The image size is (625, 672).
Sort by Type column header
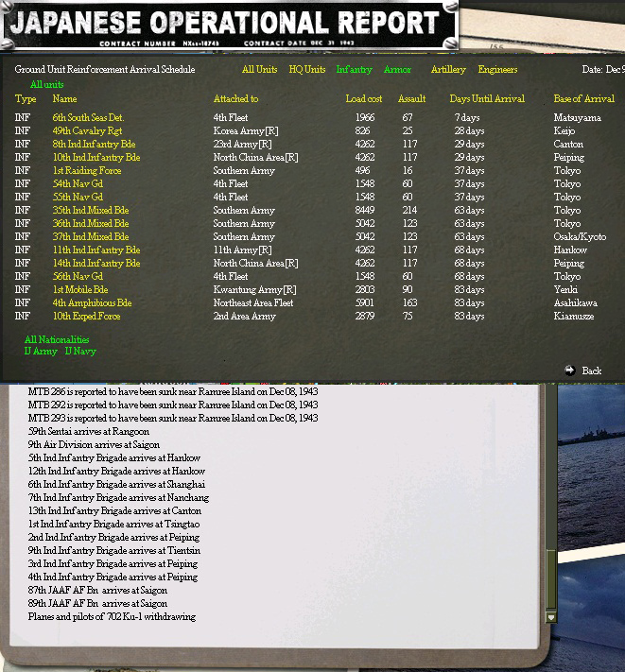pos(26,99)
